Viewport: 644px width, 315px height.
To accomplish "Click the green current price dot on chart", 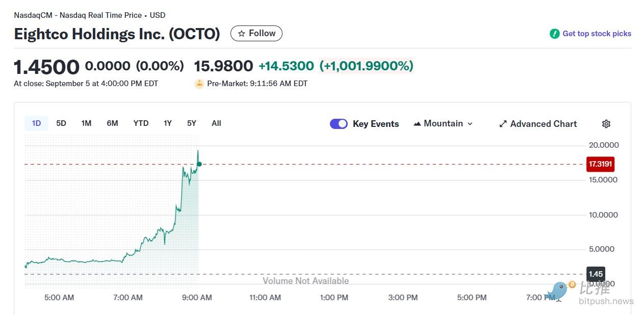I will click(x=199, y=164).
